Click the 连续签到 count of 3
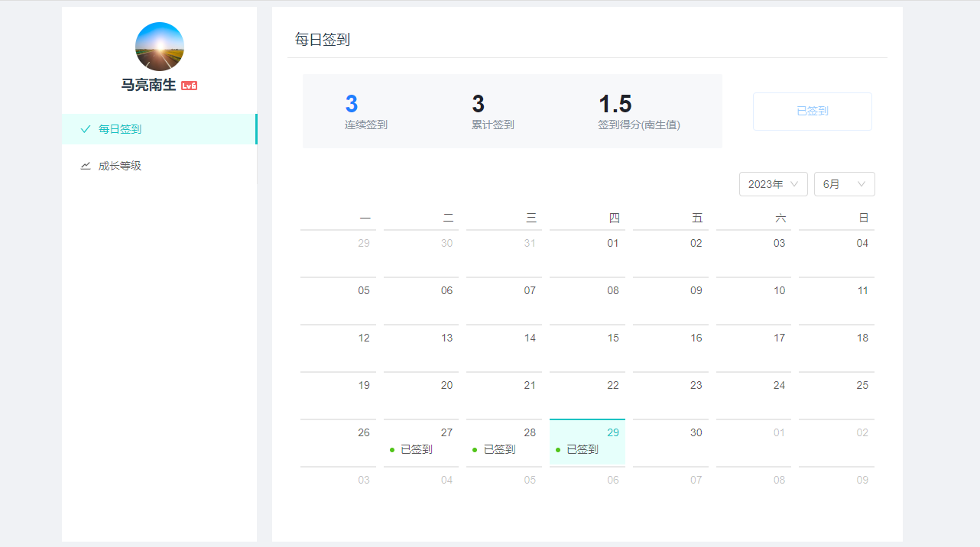This screenshot has height=547, width=980. (351, 104)
